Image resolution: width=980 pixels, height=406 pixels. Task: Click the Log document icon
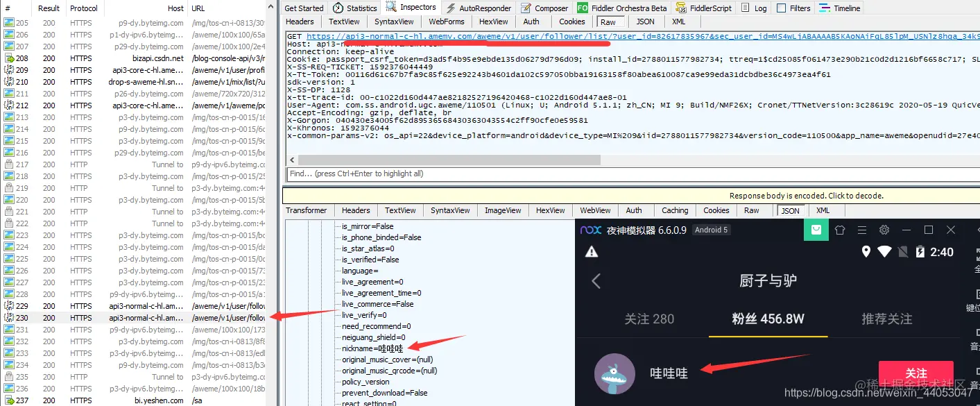[x=745, y=8]
